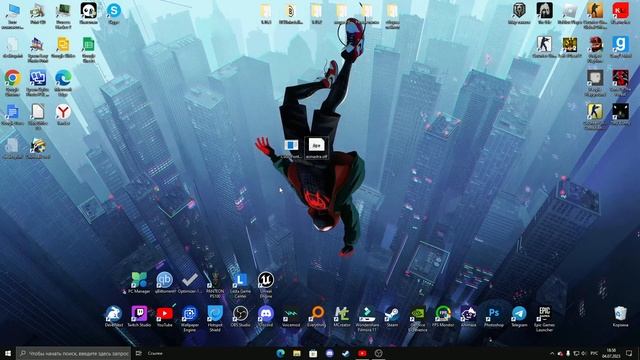640x360 pixels.
Task: Open Windows Start menu
Action: coord(7,353)
